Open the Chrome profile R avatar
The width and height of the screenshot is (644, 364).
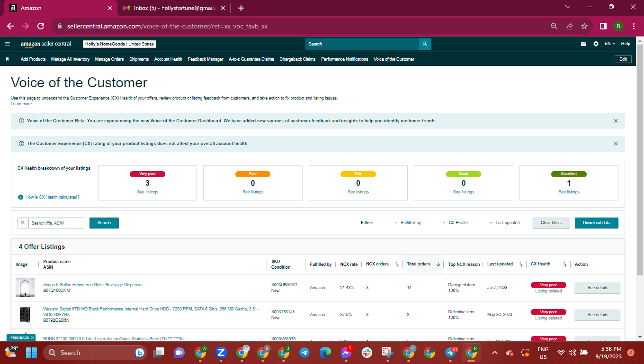tap(618, 26)
